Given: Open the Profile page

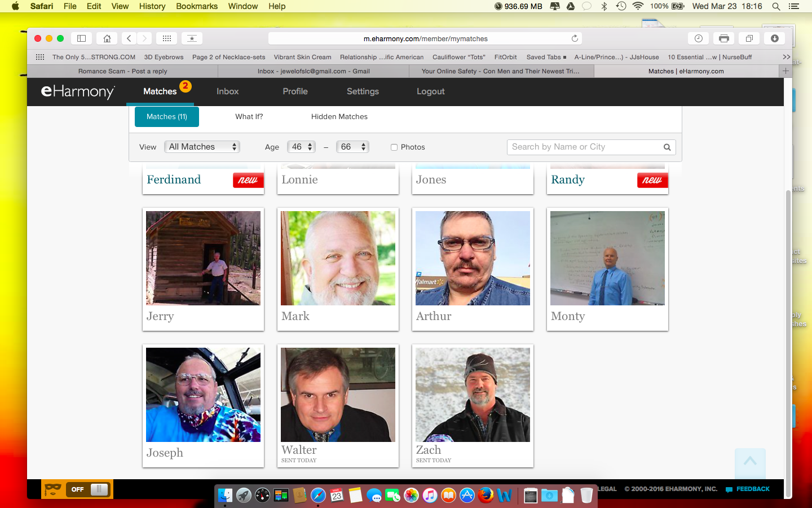Looking at the screenshot, I should (295, 91).
